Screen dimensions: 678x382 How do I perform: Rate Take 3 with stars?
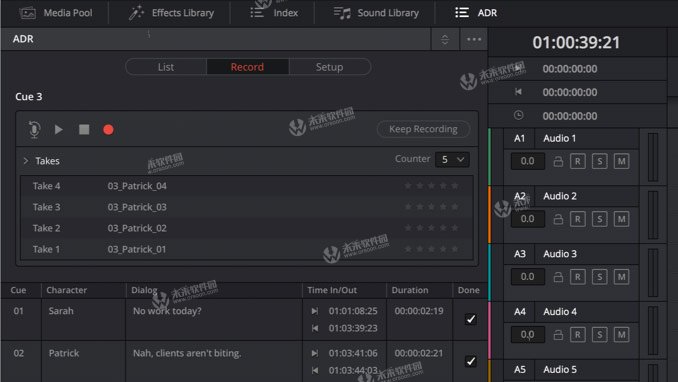click(x=431, y=207)
